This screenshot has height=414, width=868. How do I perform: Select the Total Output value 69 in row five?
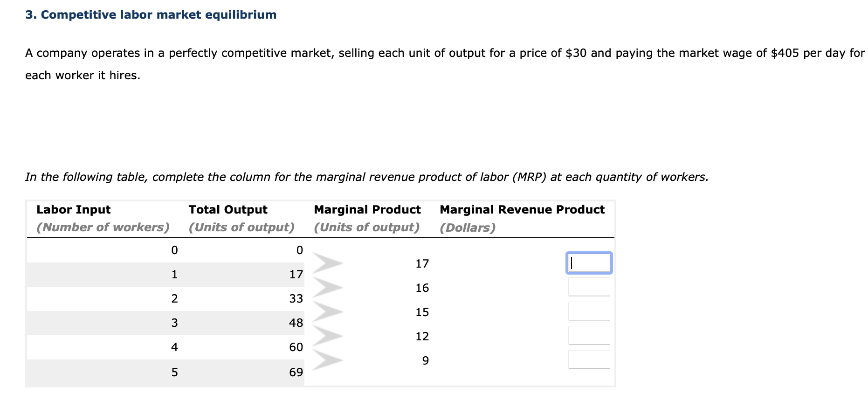pos(296,372)
